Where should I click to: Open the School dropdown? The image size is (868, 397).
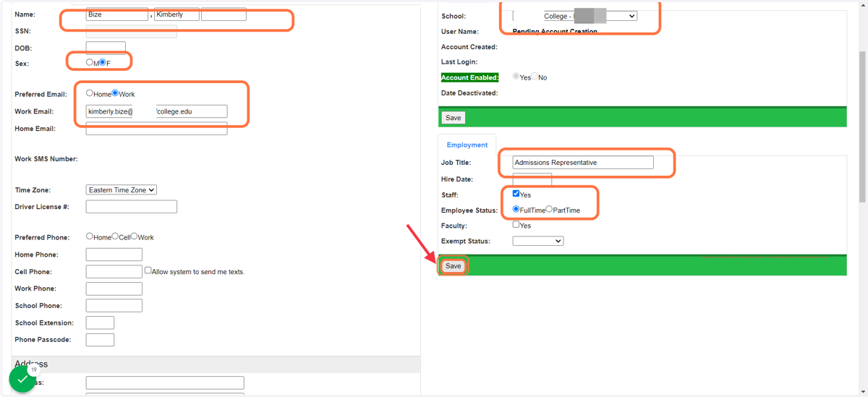click(x=575, y=16)
